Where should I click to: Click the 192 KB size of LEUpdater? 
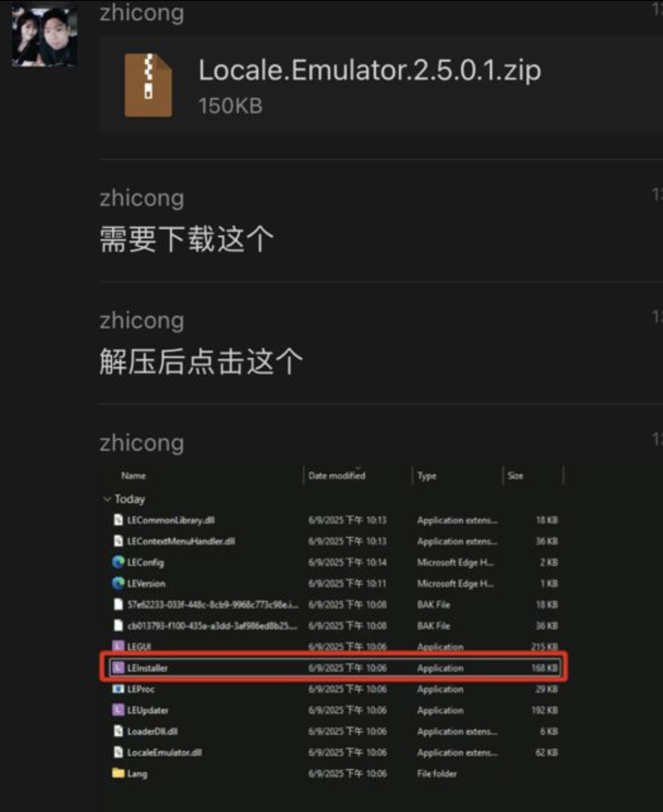point(544,710)
